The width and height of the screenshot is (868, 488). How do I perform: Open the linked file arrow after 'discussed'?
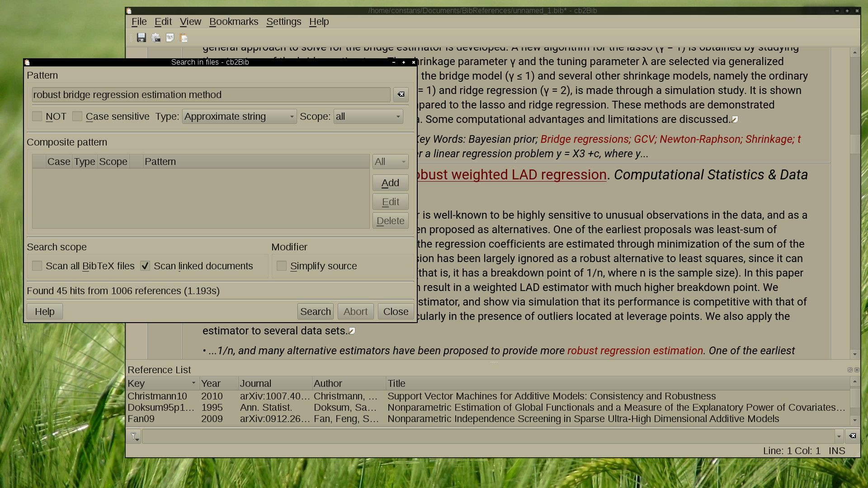click(735, 119)
